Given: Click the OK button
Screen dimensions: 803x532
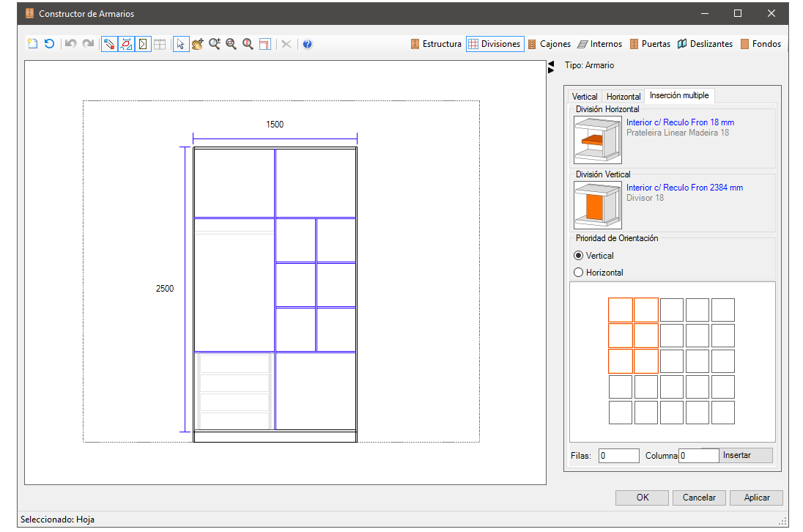Looking at the screenshot, I should [x=643, y=498].
